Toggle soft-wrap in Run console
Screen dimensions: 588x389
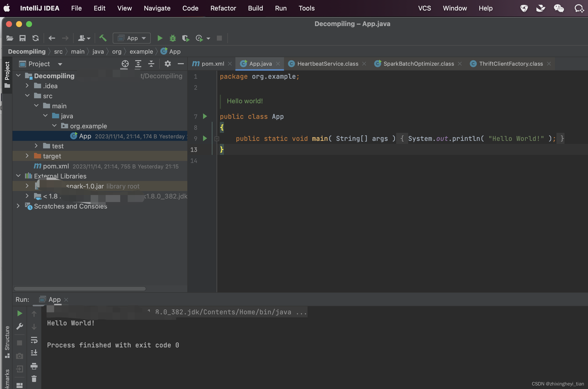34,340
